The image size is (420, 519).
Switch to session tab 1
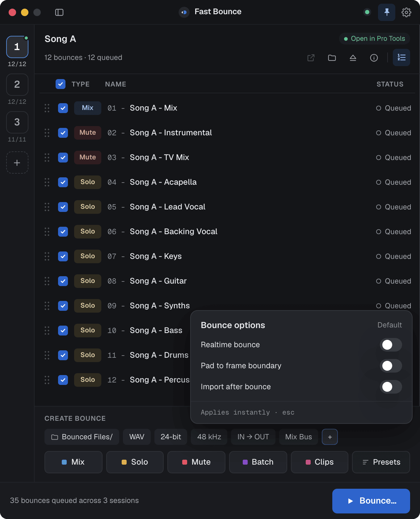pyautogui.click(x=17, y=47)
